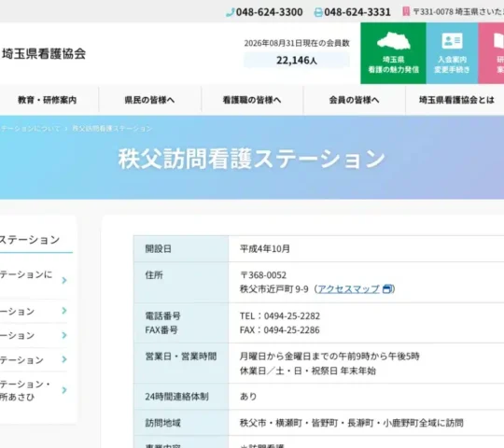Viewport: 504px width, 448px height.
Task: Open 埼玉県看護協会とは menu
Action: point(456,100)
